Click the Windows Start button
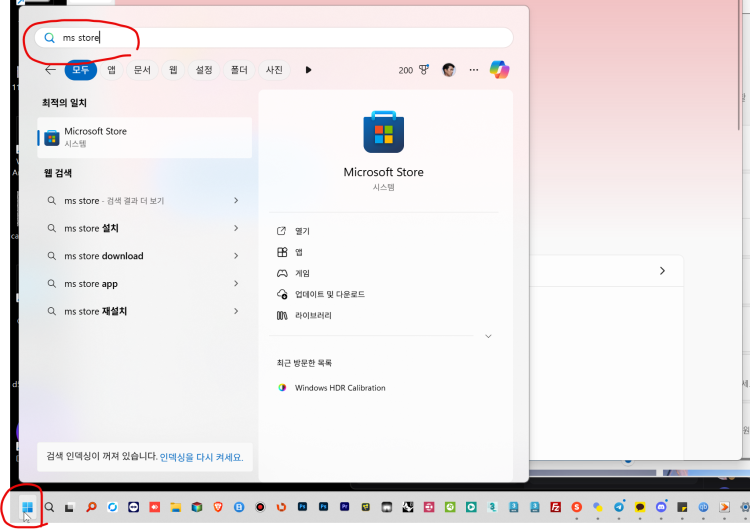 (x=27, y=508)
